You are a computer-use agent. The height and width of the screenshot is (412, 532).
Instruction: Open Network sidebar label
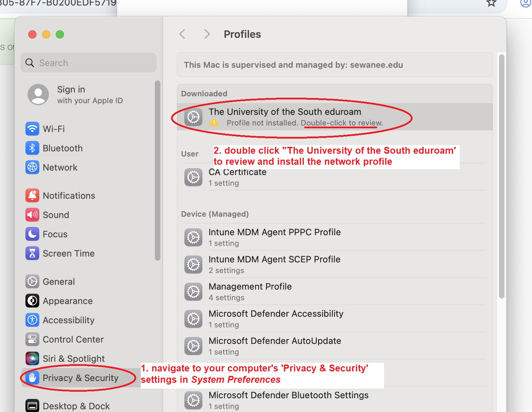[x=60, y=167]
